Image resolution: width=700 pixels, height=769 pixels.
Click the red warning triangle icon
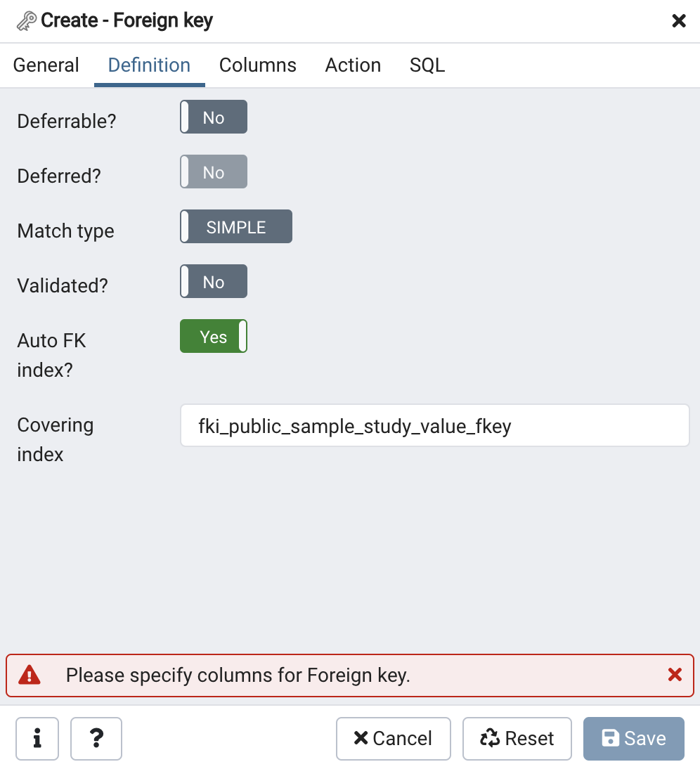click(30, 676)
